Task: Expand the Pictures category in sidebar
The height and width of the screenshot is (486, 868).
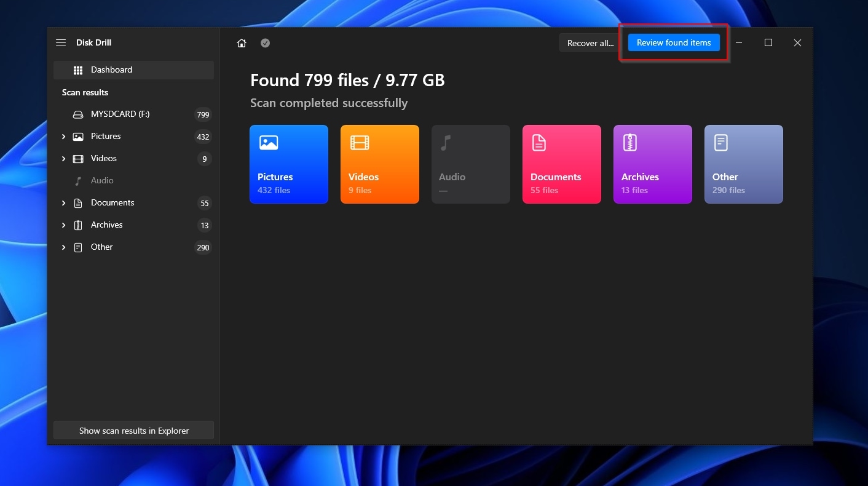Action: point(63,136)
